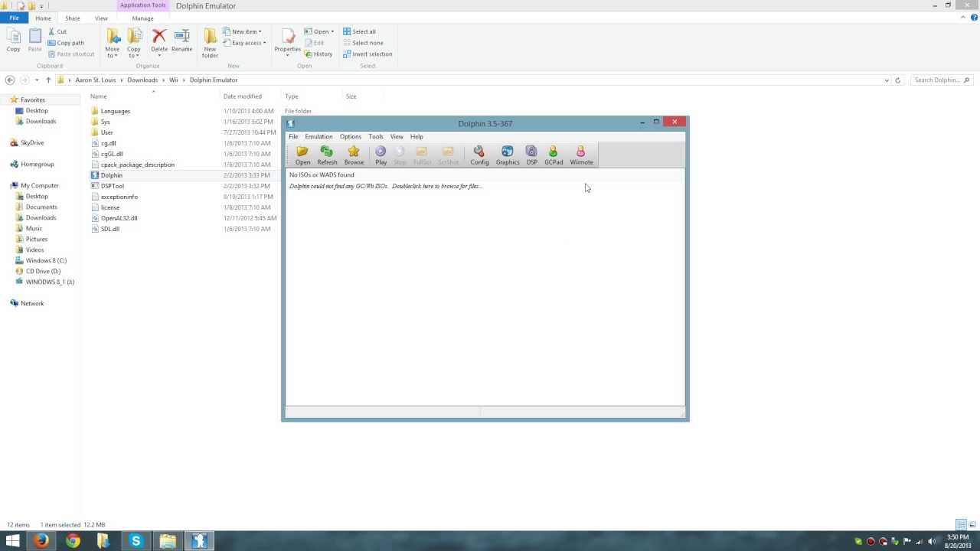Click the Play button in Dolphin toolbar

(x=381, y=155)
